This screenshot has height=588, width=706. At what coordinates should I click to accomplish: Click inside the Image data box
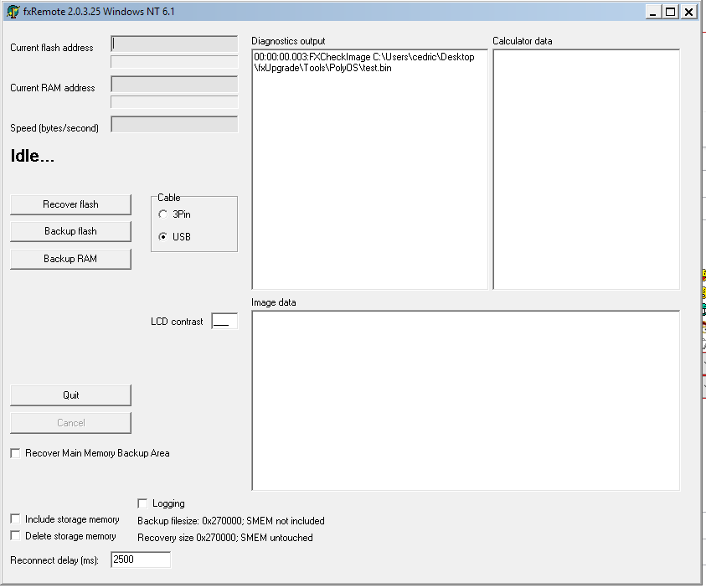(x=466, y=400)
